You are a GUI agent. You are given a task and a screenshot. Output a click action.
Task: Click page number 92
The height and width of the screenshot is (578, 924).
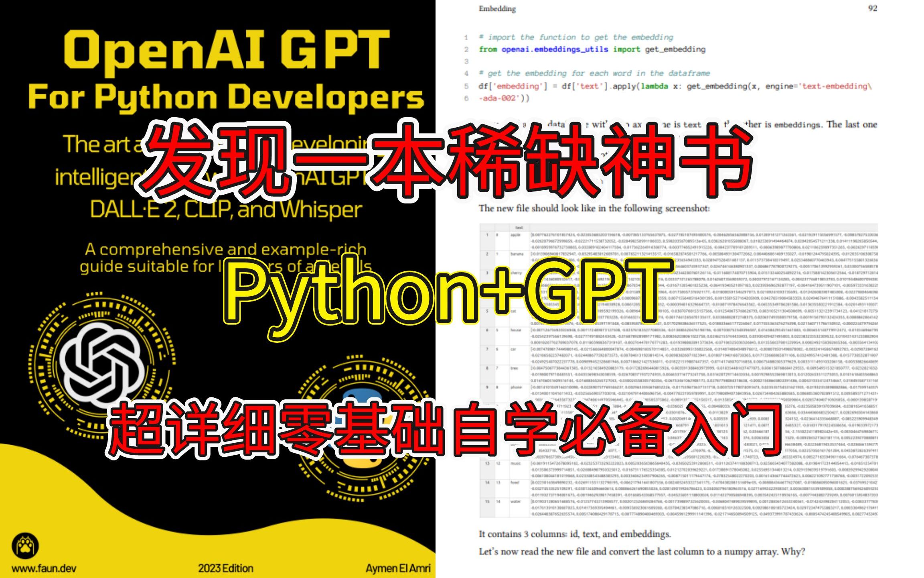(873, 8)
